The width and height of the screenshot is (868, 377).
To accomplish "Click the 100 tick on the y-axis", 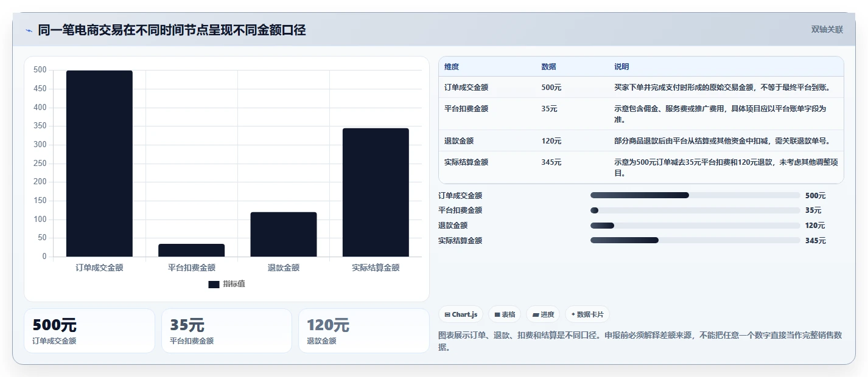I will [40, 219].
